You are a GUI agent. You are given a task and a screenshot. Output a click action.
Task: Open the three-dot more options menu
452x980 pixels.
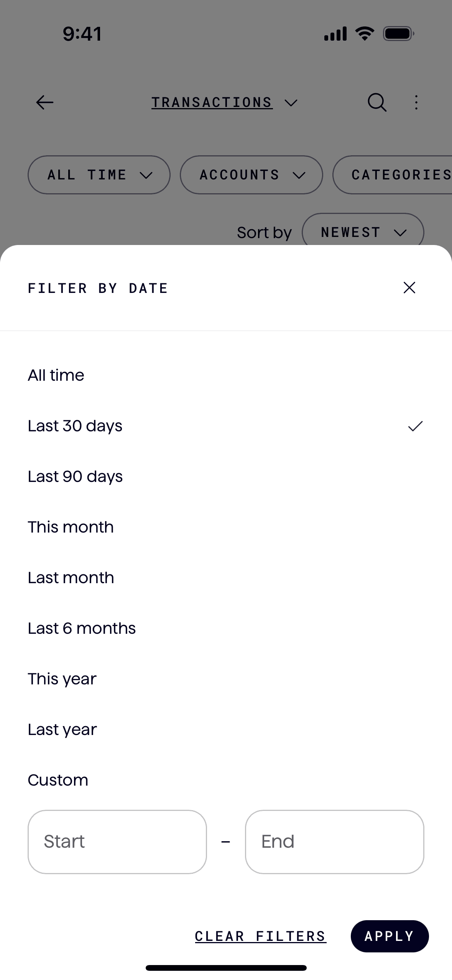click(416, 102)
